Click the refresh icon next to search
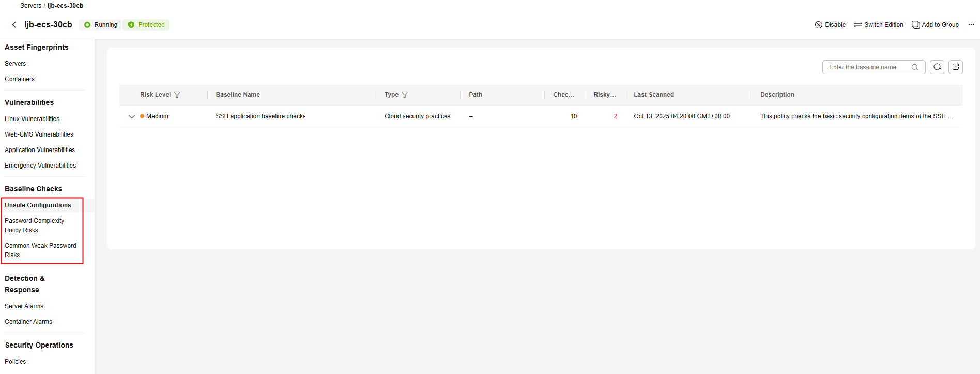The image size is (980, 374). [937, 67]
